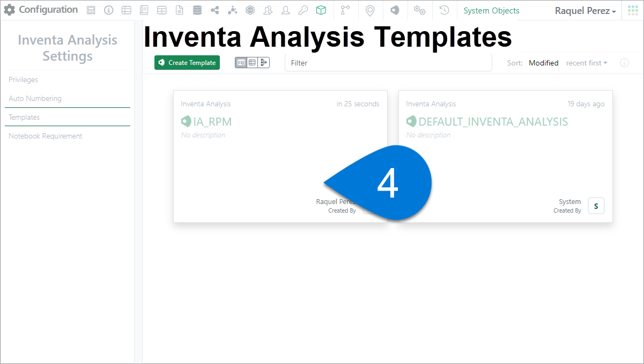This screenshot has width=644, height=364.
Task: Switch to card view layout
Action: (x=241, y=63)
